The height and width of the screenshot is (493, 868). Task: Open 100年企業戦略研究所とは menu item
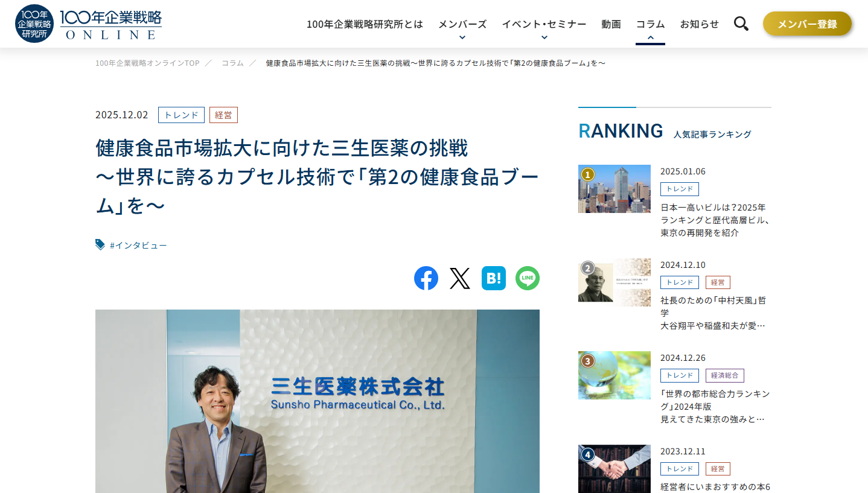[x=365, y=24]
